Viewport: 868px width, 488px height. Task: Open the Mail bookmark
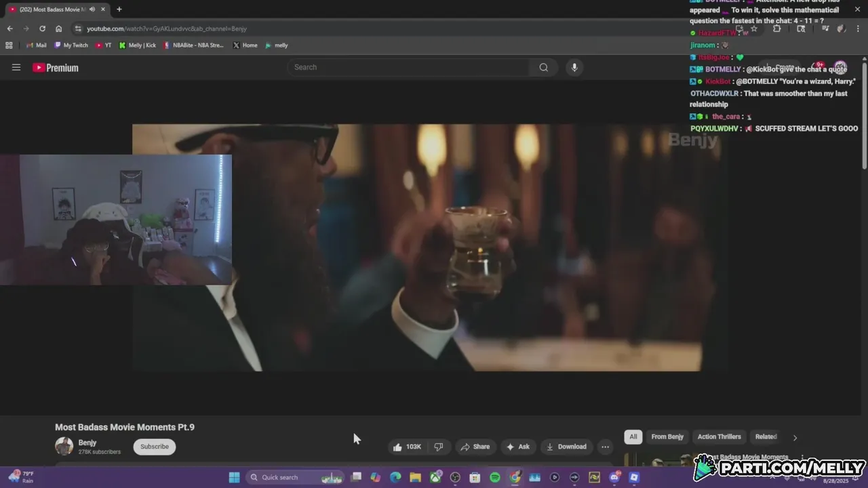point(37,45)
